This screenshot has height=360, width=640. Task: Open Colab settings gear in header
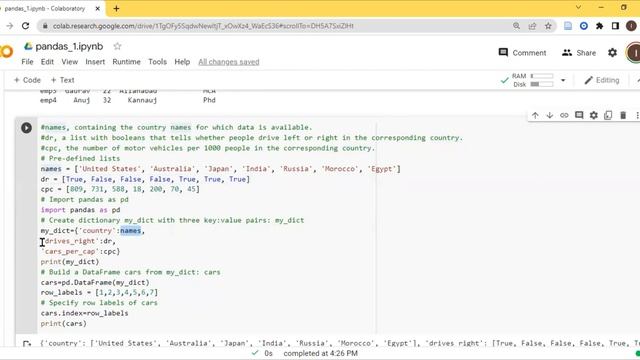[x=612, y=53]
